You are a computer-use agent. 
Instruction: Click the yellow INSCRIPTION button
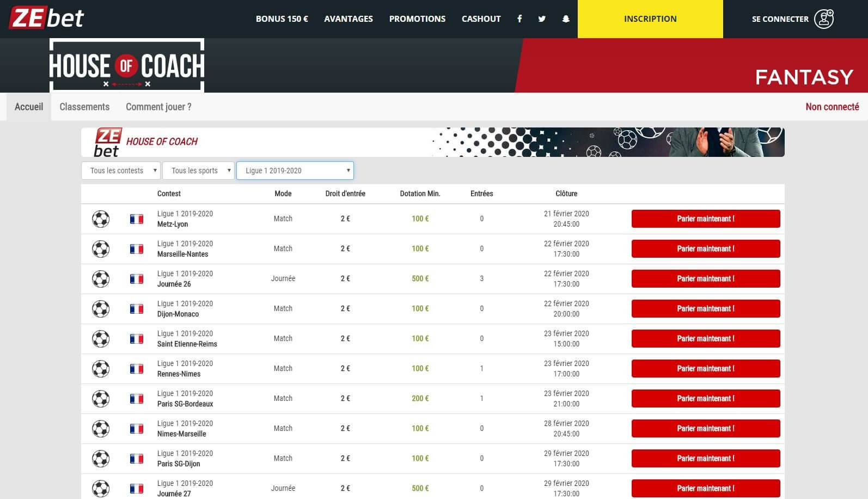pos(650,19)
